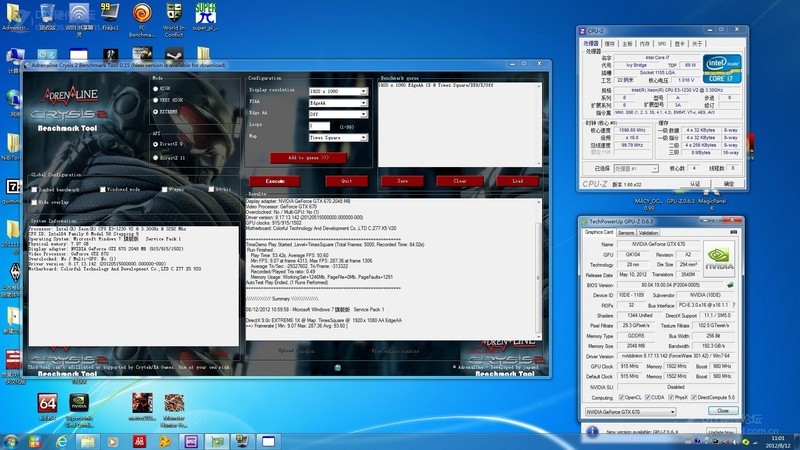Open the SPD tab in CPU-Z

(x=662, y=44)
